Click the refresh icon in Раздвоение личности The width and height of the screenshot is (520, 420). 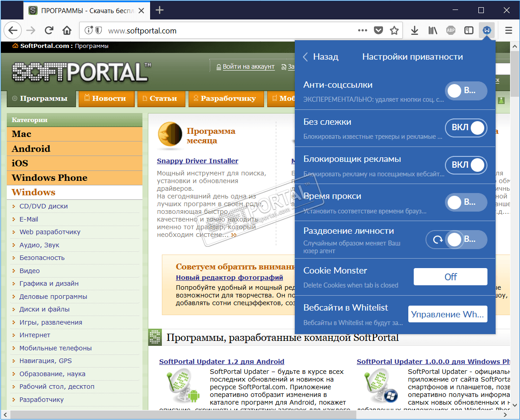tap(438, 239)
